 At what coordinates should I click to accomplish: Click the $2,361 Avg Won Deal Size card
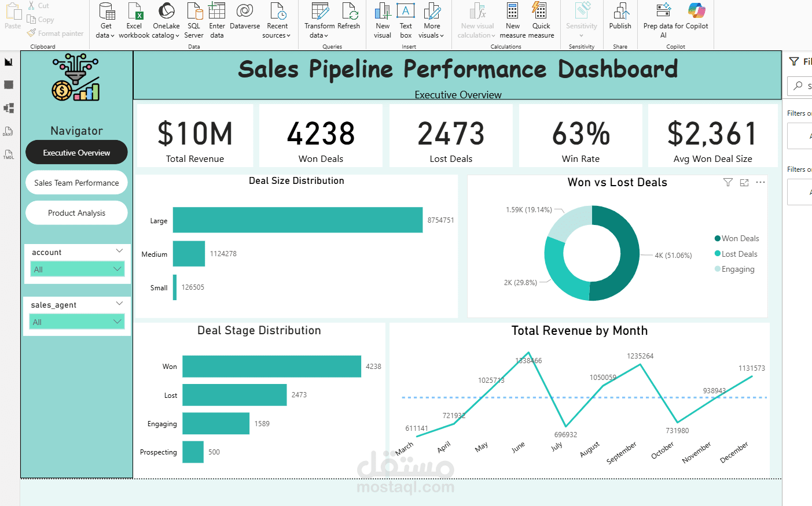pos(712,136)
